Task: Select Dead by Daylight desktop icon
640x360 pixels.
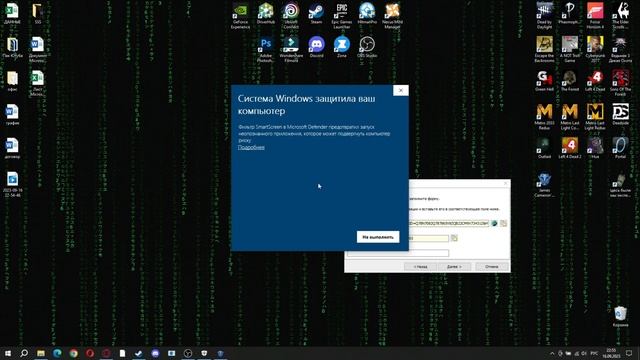Action: pyautogui.click(x=544, y=16)
